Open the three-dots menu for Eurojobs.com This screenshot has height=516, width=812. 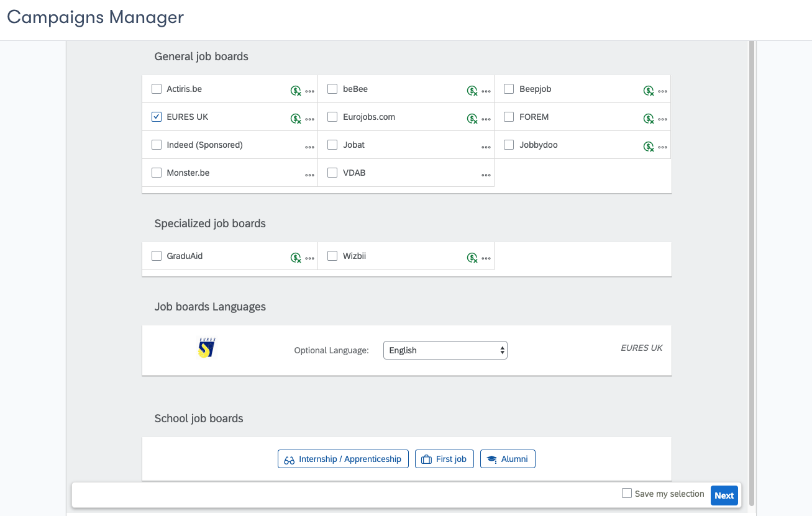point(486,119)
